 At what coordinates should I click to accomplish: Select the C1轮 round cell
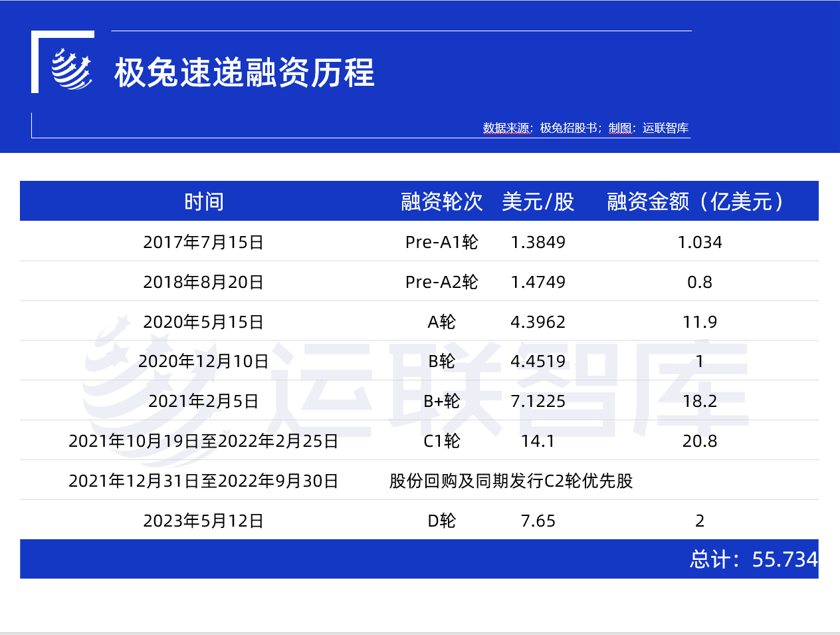click(442, 441)
